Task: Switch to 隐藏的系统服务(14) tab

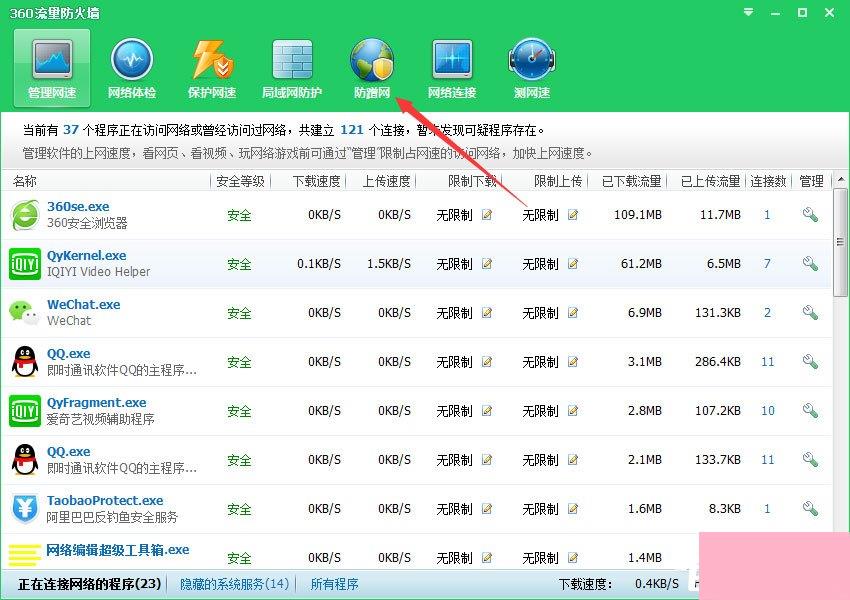Action: coord(234,584)
